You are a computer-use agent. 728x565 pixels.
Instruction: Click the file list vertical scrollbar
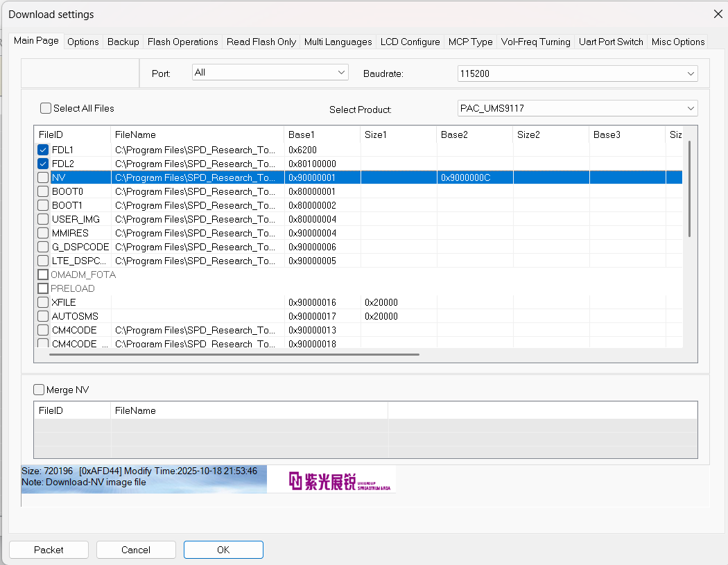coord(689,189)
